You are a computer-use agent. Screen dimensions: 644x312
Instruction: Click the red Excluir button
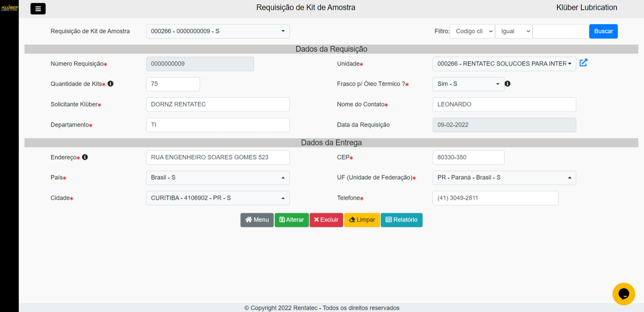[x=326, y=220]
